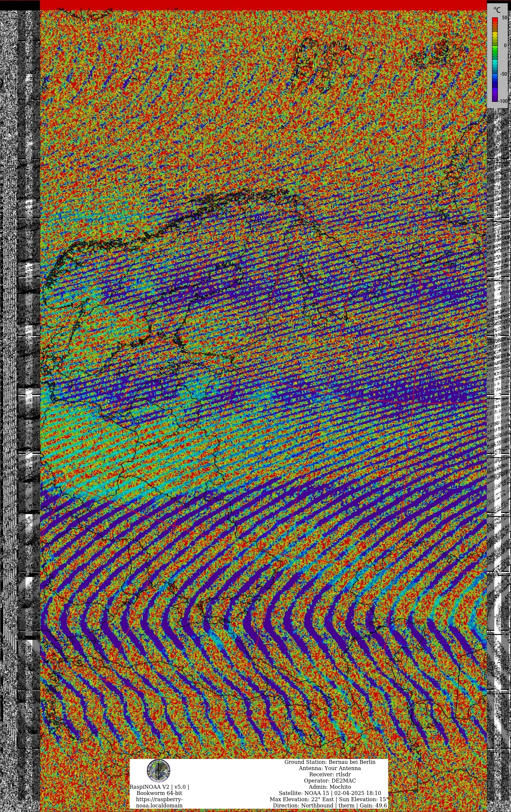The image size is (511, 812).
Task: Click "Admin: Mochito" line
Action: (x=330, y=787)
